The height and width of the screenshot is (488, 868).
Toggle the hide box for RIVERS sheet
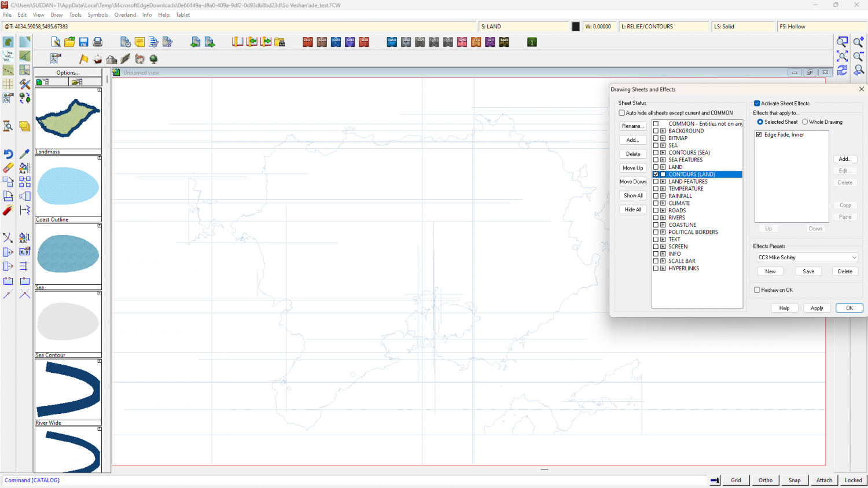(663, 218)
